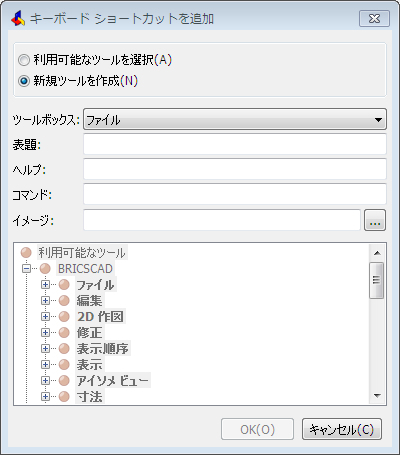The width and height of the screenshot is (400, 455).
Task: Click the BricsCAD logo icon in title bar
Action: pyautogui.click(x=18, y=18)
